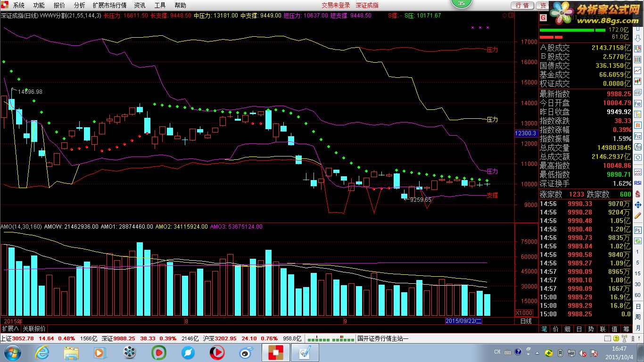
Task: Switch to the 势 trend tab
Action: 591,329
